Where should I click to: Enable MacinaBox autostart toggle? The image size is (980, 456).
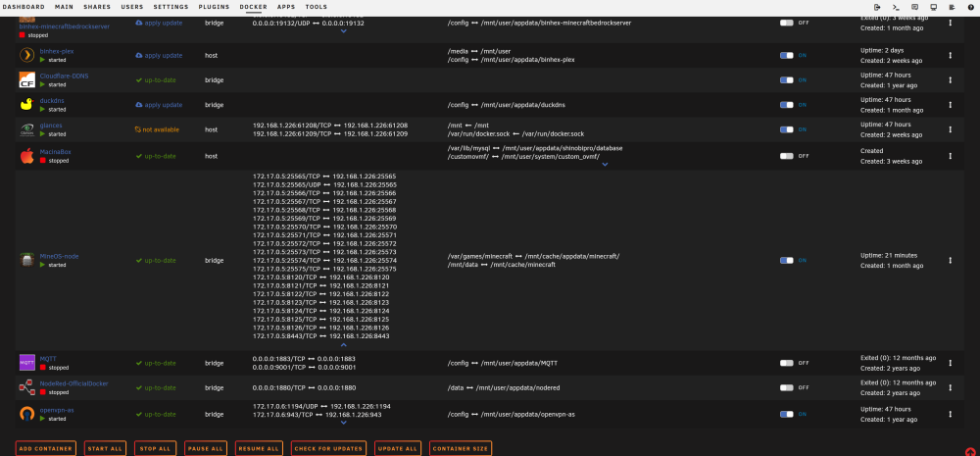pyautogui.click(x=786, y=156)
